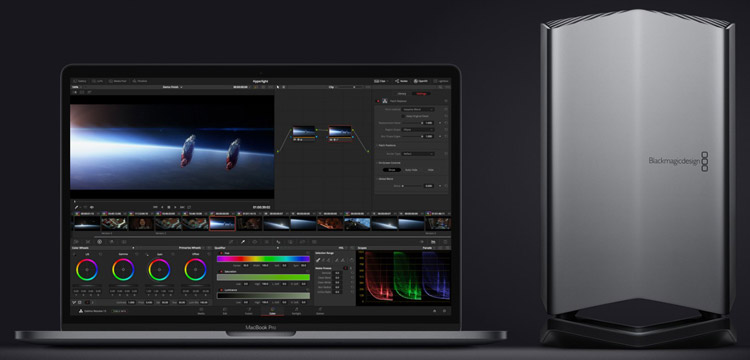The height and width of the screenshot is (360, 750).
Task: Open the Media Pool panel
Action: tap(119, 81)
